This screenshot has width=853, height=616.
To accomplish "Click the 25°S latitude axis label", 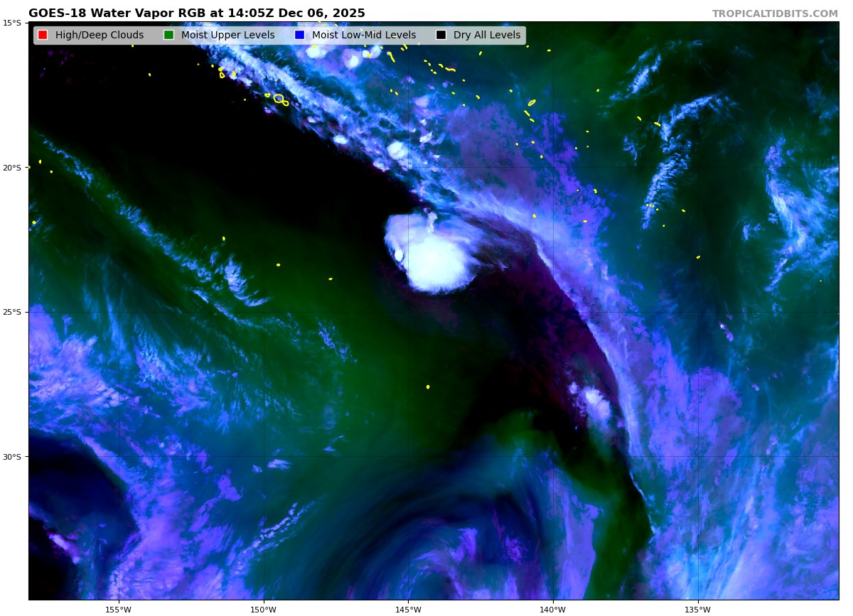I will (x=11, y=312).
